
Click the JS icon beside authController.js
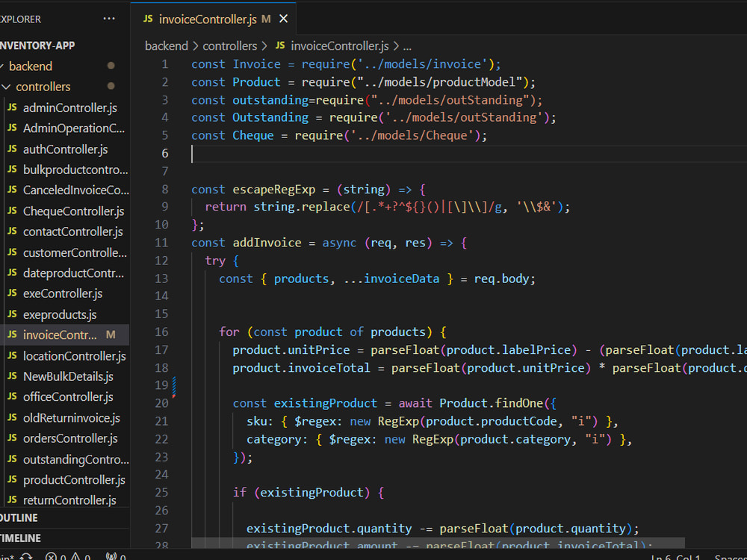tap(13, 149)
